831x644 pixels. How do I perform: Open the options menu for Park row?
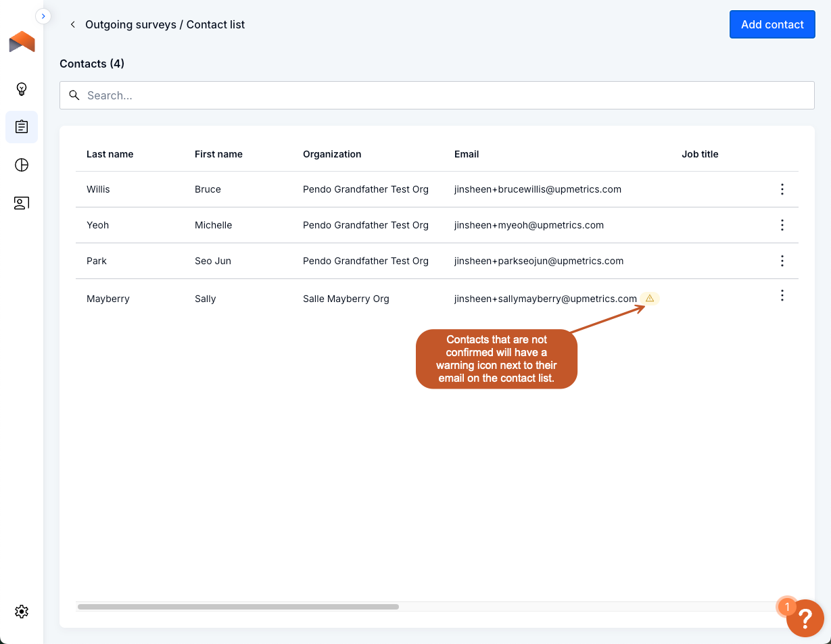(x=782, y=261)
